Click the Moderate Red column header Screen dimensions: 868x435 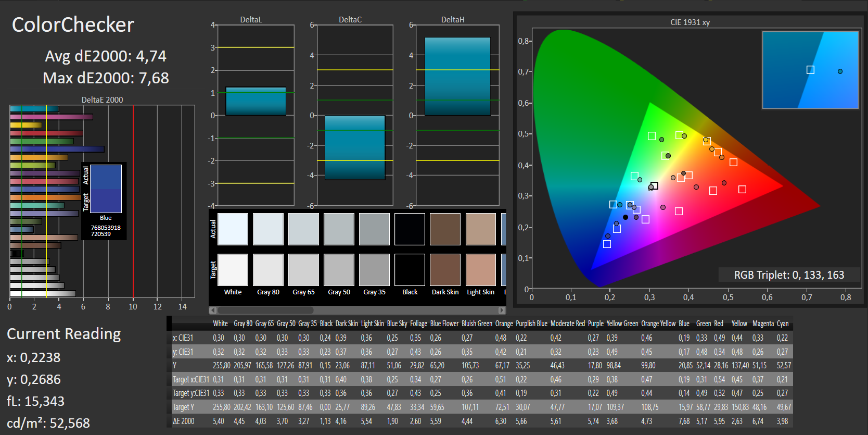[568, 324]
